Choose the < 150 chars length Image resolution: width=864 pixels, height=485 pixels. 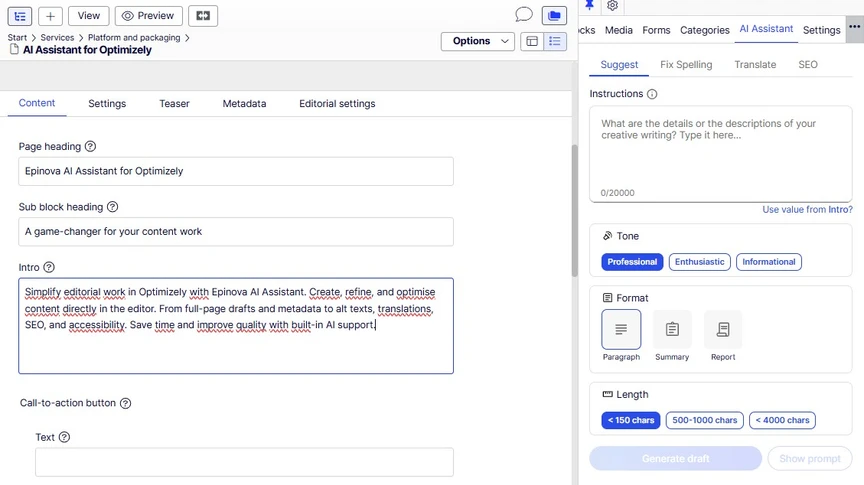[631, 420]
